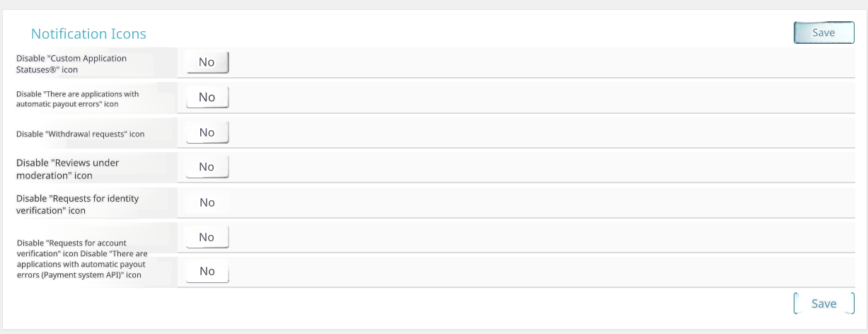Click the "Withdrawal requests" icon label text

(x=80, y=134)
